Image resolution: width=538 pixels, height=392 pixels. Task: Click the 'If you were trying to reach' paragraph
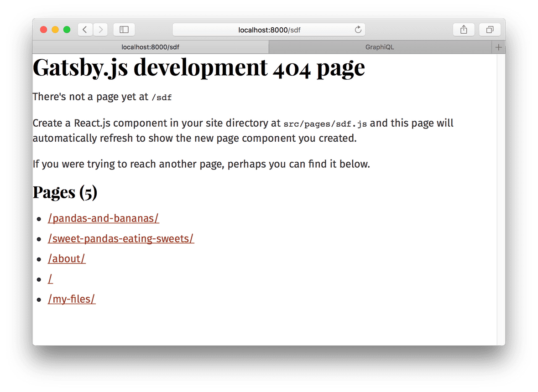click(201, 164)
